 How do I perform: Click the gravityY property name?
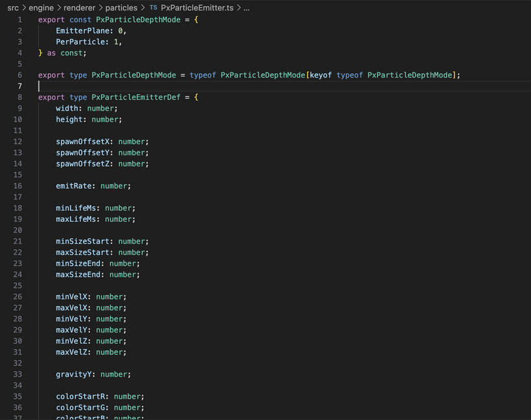point(76,374)
